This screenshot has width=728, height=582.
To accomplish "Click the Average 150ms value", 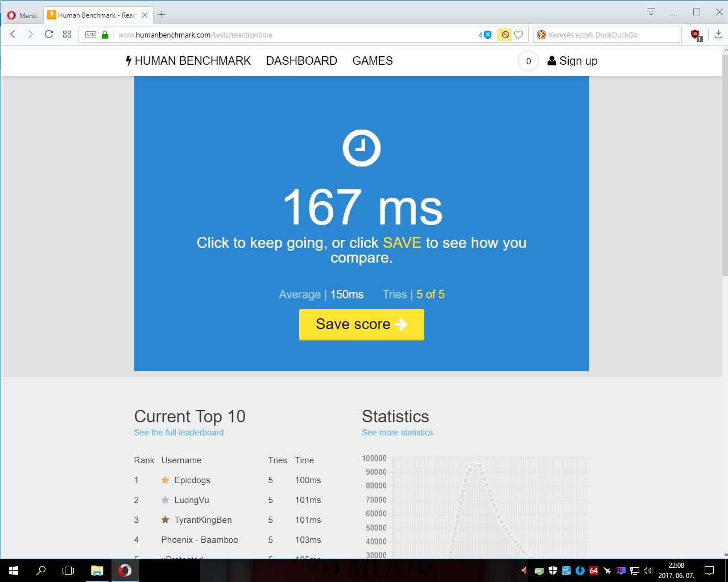I will pos(347,294).
